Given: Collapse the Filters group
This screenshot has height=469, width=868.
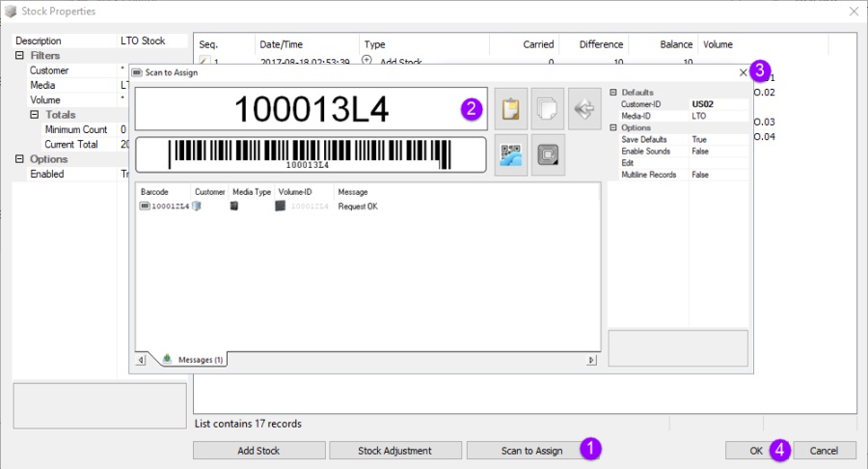Looking at the screenshot, I should 19,55.
